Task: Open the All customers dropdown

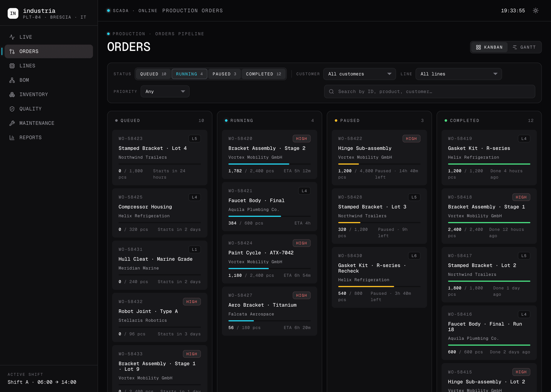Action: point(359,74)
